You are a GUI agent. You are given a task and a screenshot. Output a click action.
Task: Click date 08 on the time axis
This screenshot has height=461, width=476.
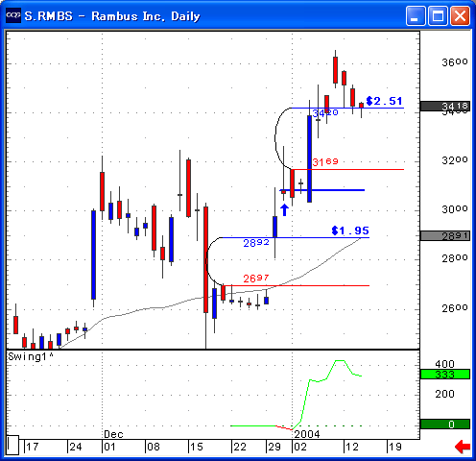154,447
